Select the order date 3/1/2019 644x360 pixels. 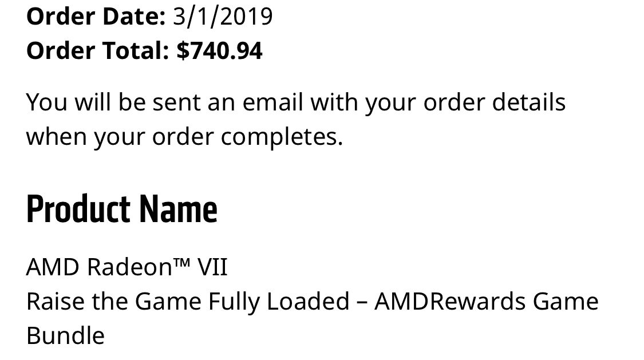(x=223, y=17)
